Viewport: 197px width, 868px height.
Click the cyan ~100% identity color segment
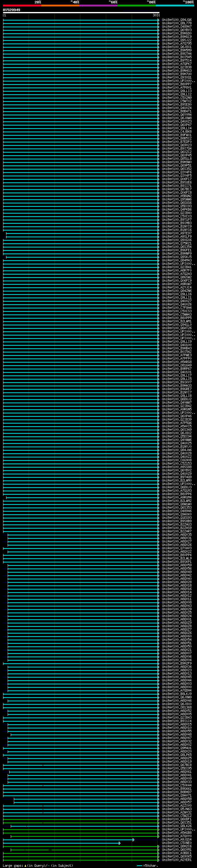175,6
